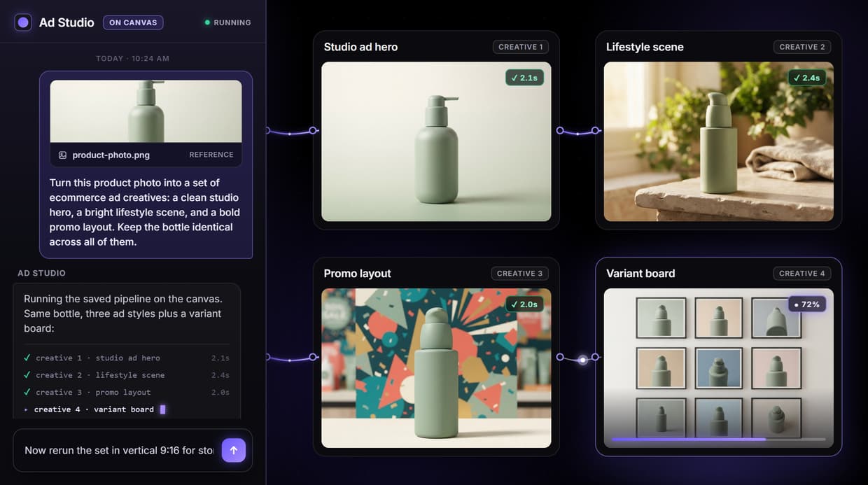
Task: Click the 2.0s time in the log
Action: (x=220, y=392)
